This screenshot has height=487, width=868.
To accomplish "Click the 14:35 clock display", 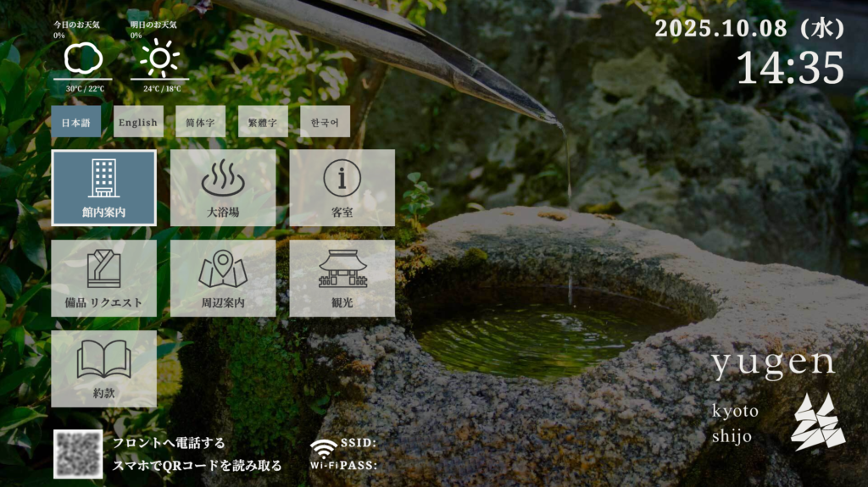I will point(790,68).
